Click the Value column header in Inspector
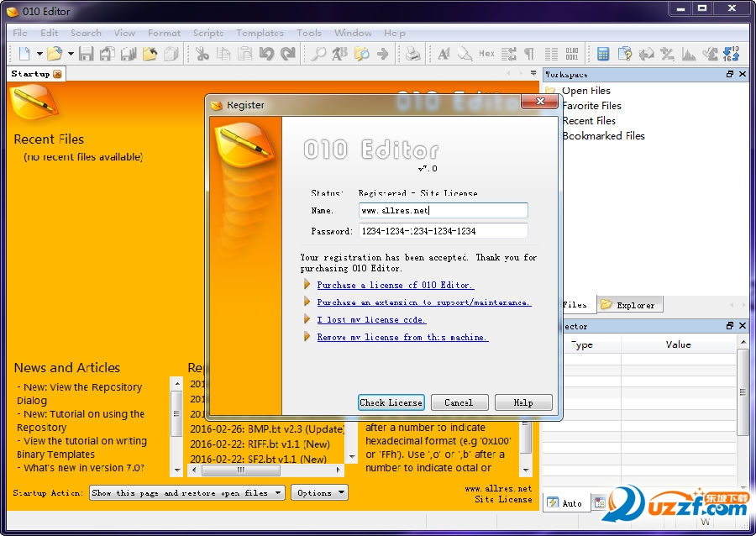 679,344
